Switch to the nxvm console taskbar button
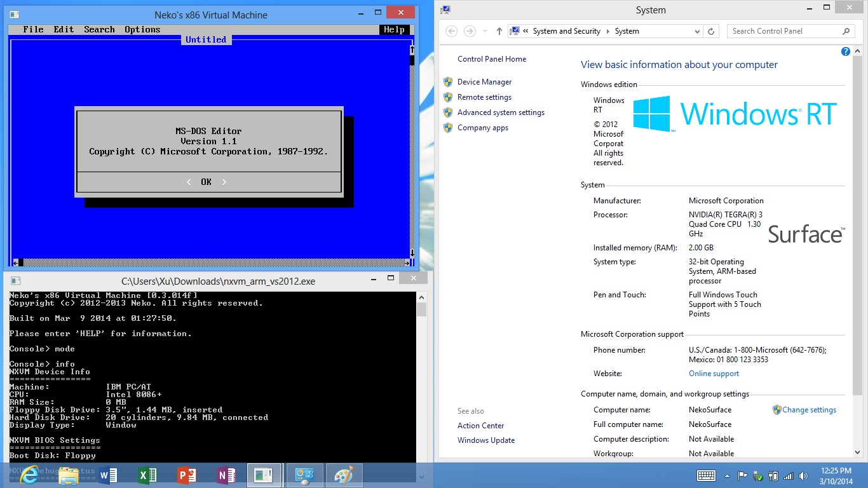This screenshot has height=488, width=868. [x=264, y=475]
